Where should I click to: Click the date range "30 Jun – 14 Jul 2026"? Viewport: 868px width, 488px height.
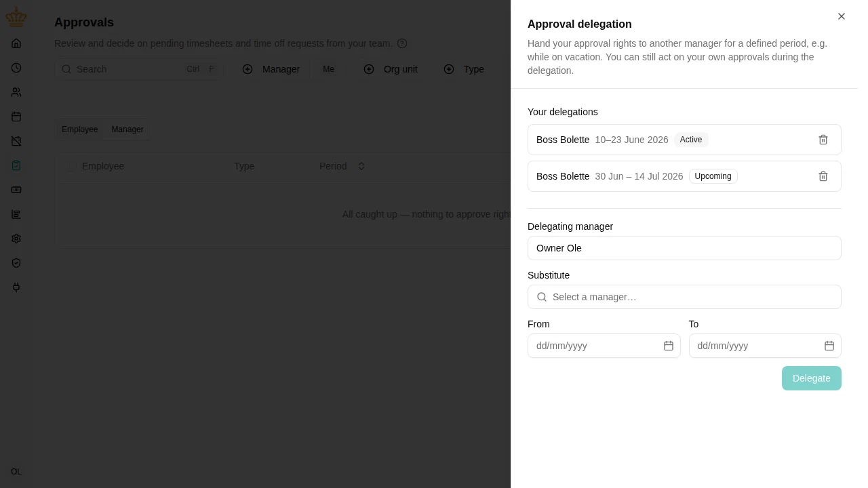tap(639, 176)
